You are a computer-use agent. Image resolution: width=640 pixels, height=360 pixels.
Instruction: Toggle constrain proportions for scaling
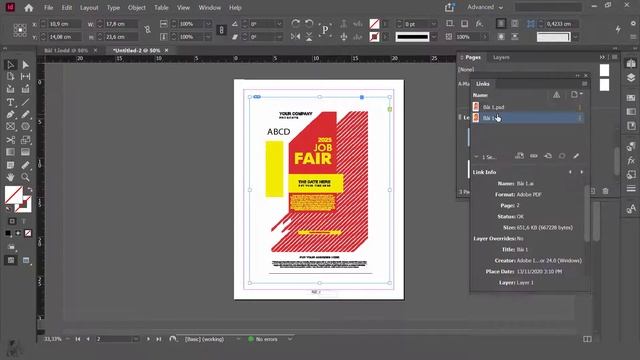[221, 30]
